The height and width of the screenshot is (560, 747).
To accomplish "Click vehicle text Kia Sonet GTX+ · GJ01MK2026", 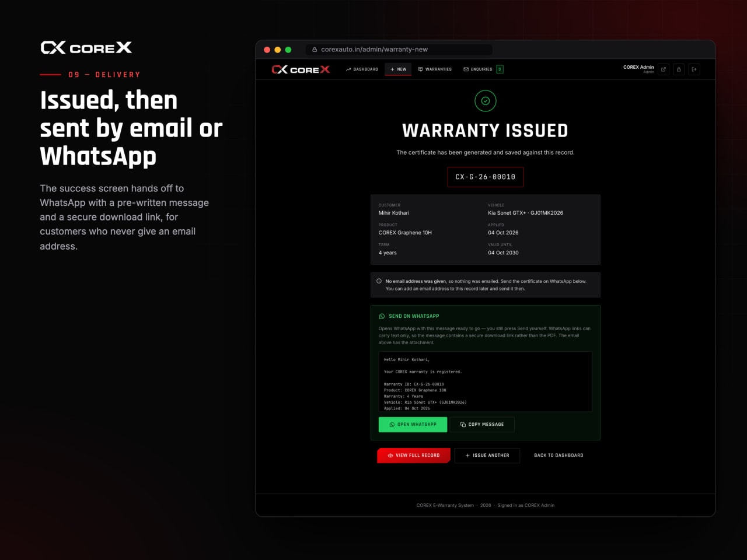I will (x=526, y=213).
